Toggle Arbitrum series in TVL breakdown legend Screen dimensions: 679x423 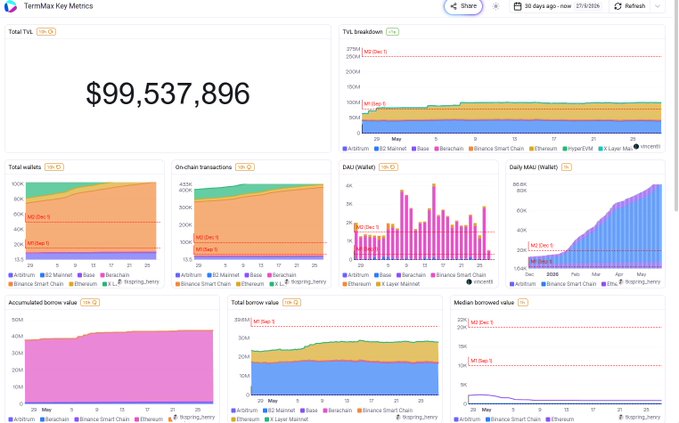[x=356, y=149]
